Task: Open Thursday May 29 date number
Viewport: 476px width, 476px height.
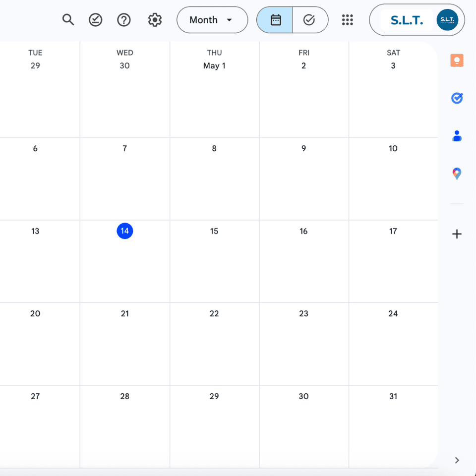Action: point(214,396)
